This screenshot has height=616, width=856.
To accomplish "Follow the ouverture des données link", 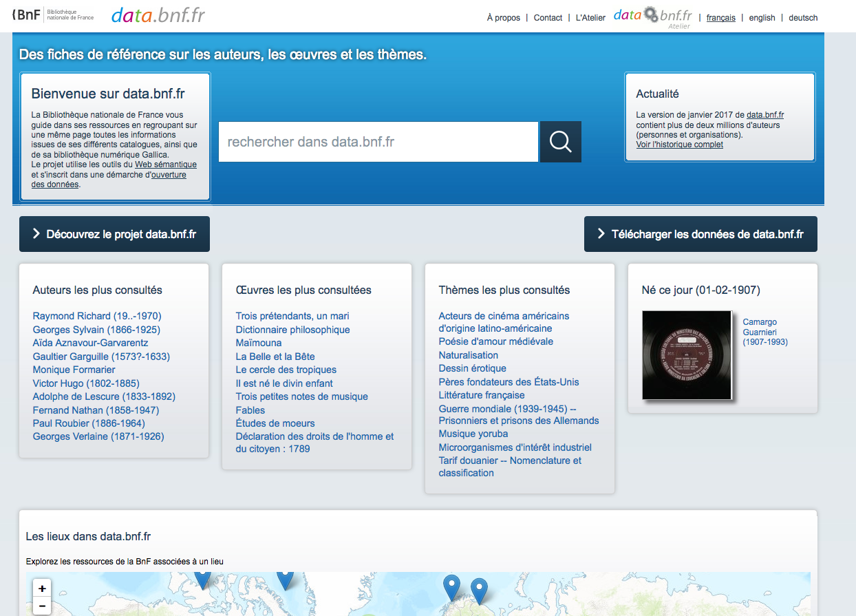I will coord(169,175).
